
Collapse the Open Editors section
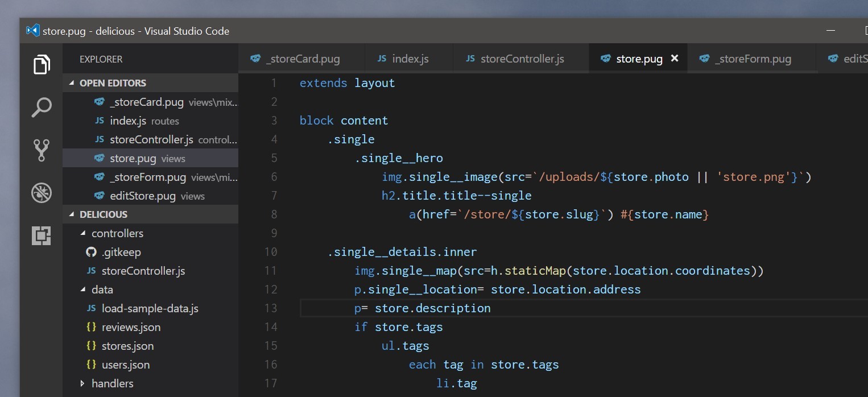(x=72, y=83)
